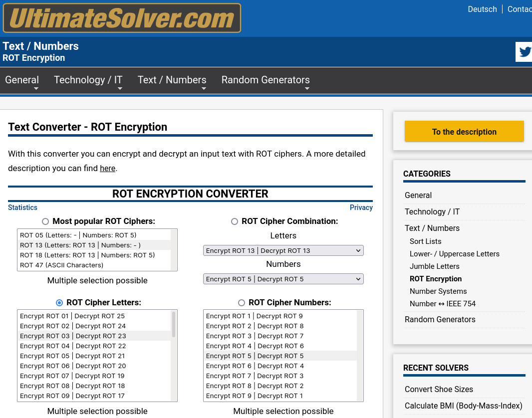Select Encrypt ROT 9 | Decrypt ROT 1

(x=280, y=396)
